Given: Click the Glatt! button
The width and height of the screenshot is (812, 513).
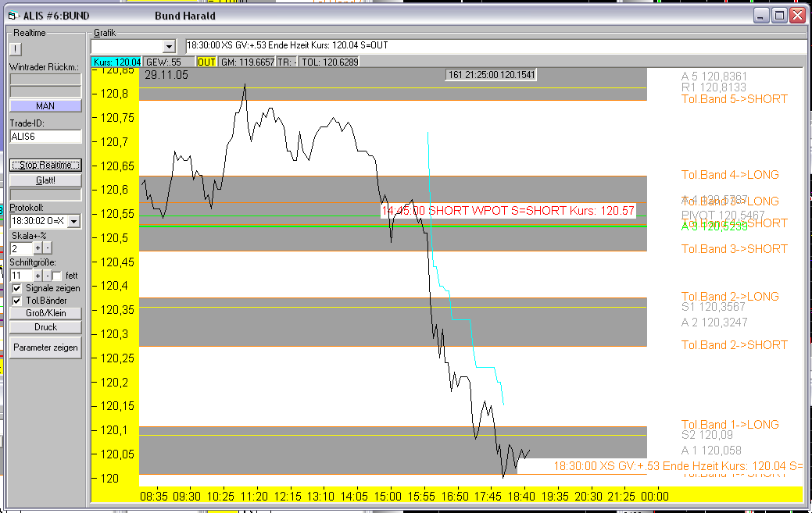Looking at the screenshot, I should point(45,180).
